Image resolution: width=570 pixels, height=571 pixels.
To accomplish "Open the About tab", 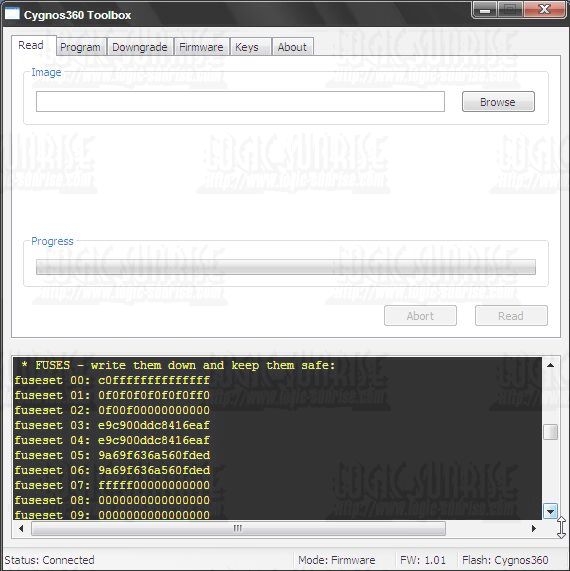I will 292,47.
